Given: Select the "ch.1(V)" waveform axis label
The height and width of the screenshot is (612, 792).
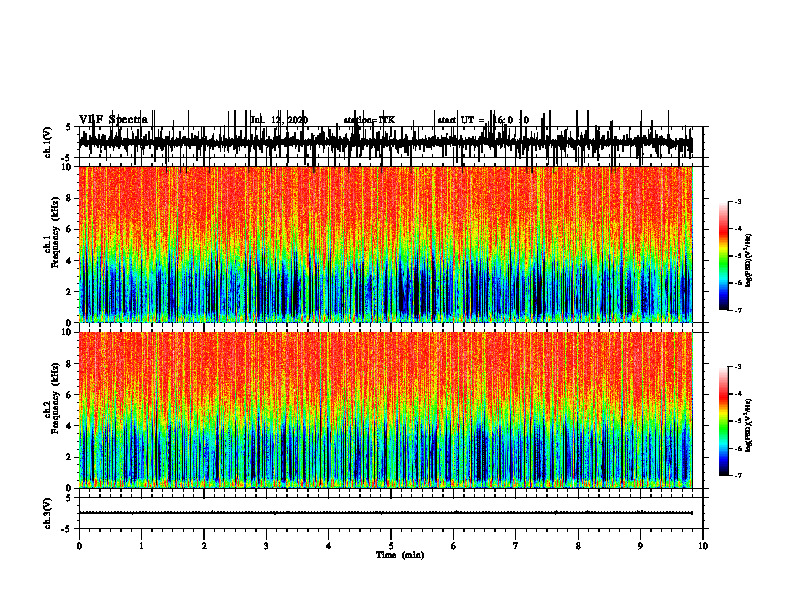Looking at the screenshot, I should [47, 142].
